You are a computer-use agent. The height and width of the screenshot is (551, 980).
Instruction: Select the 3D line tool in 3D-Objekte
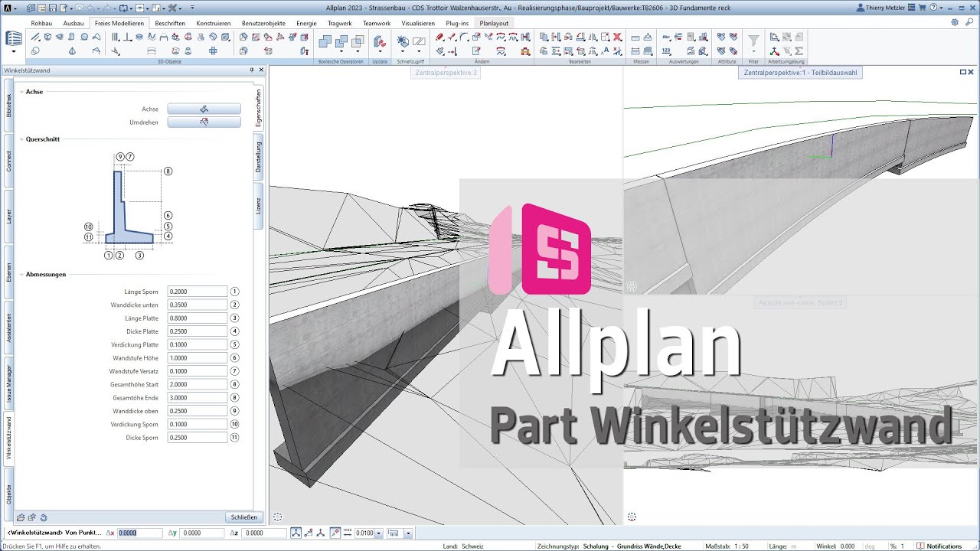pos(35,37)
